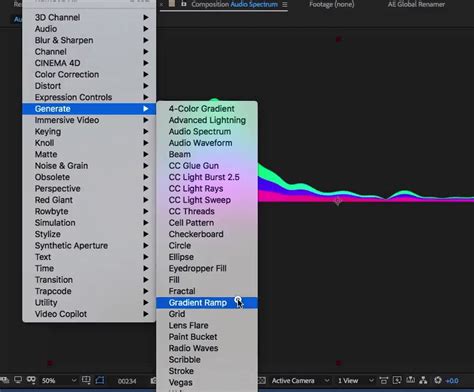Expand the 3D Channel submenu arrow
The image size is (474, 392).
[146, 17]
